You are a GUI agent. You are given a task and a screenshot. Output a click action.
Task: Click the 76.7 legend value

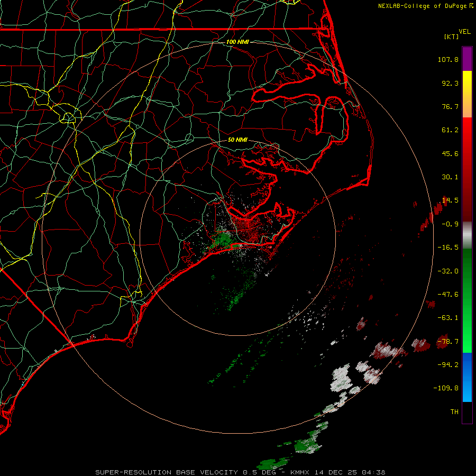point(450,106)
